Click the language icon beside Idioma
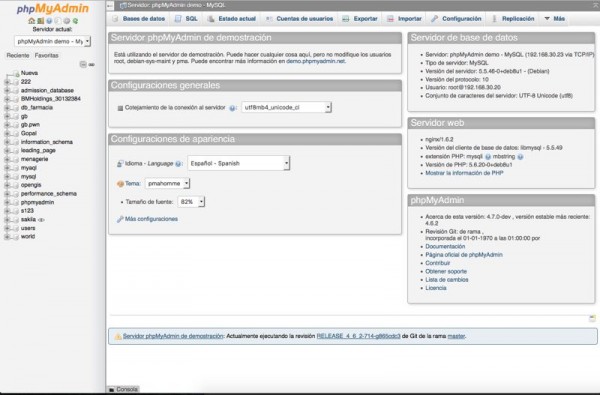This screenshot has height=395, width=600. click(x=120, y=164)
